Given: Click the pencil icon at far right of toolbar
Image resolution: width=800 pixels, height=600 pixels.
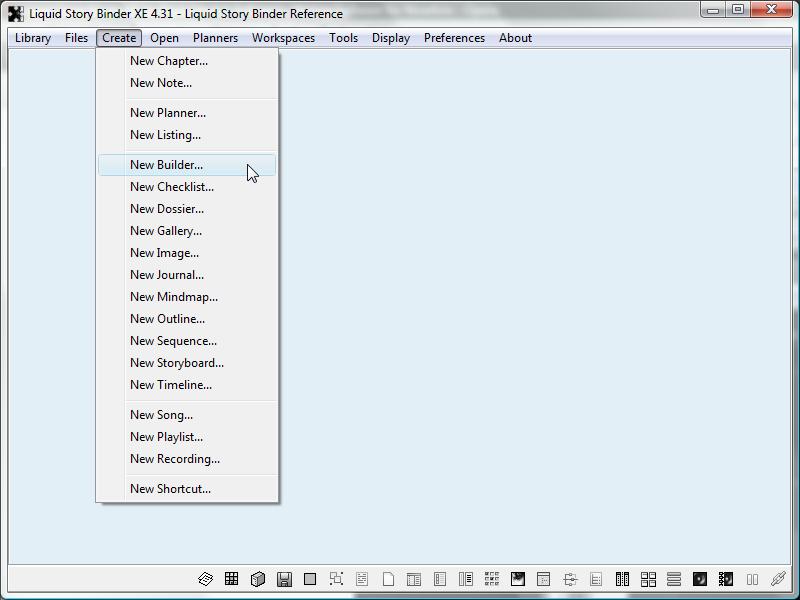Looking at the screenshot, I should tap(778, 579).
